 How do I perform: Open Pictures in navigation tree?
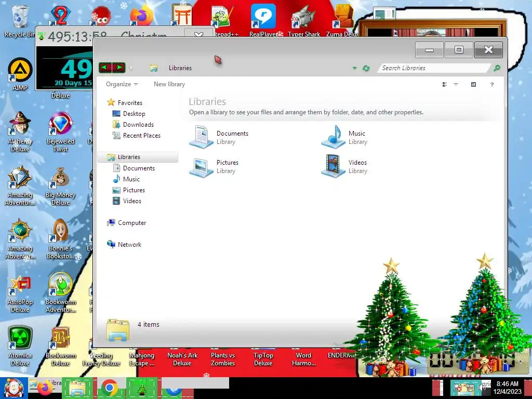(x=129, y=190)
